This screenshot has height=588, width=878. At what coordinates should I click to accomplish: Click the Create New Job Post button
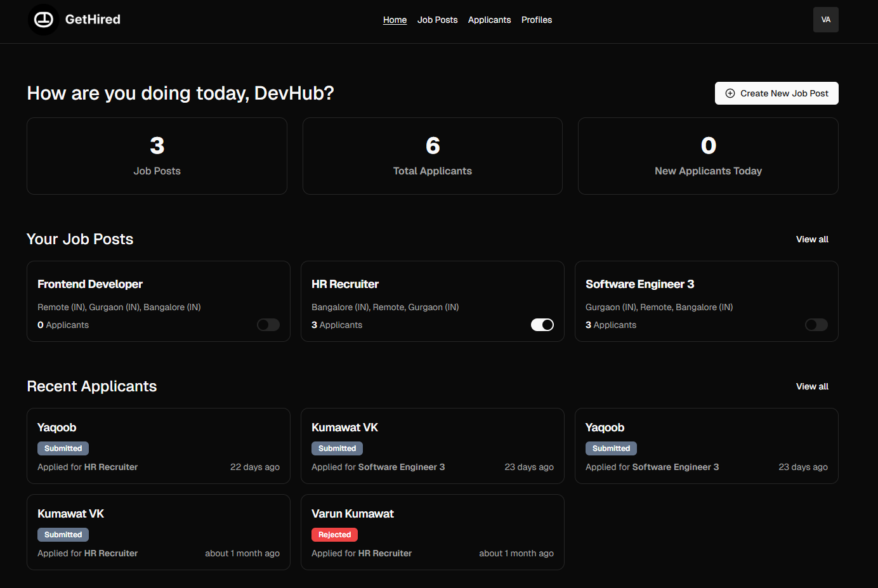[776, 93]
